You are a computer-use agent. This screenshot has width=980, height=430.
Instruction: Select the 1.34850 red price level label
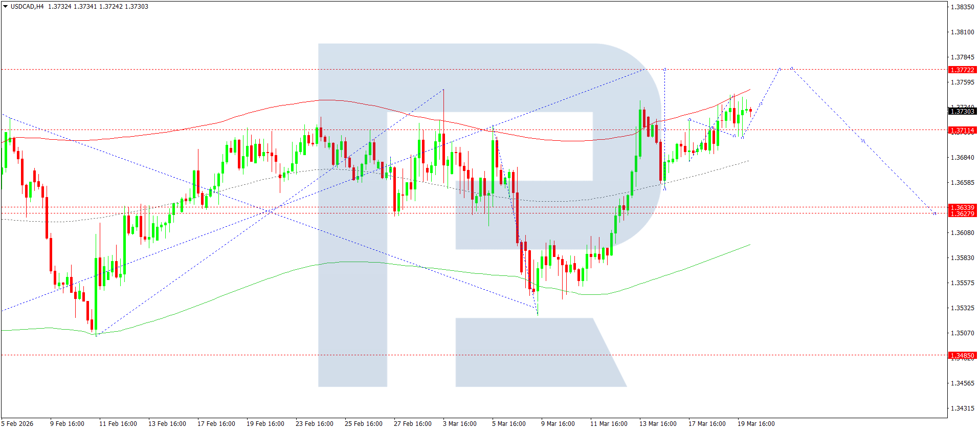(962, 355)
